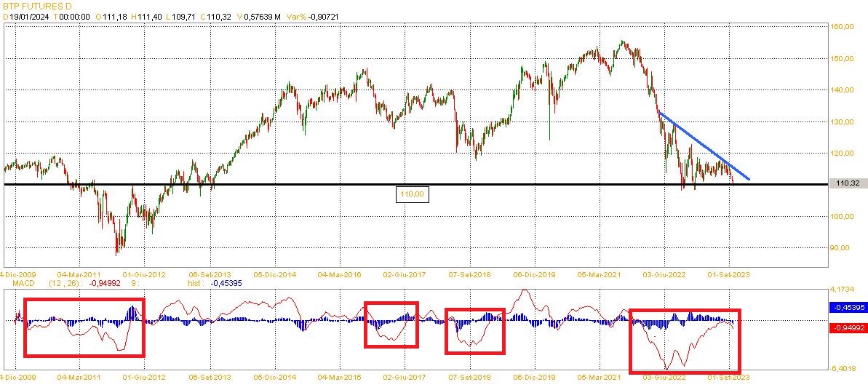This screenshot has height=390, width=868.
Task: Click the 04-Mar-2011 date on price axis
Action: point(80,274)
